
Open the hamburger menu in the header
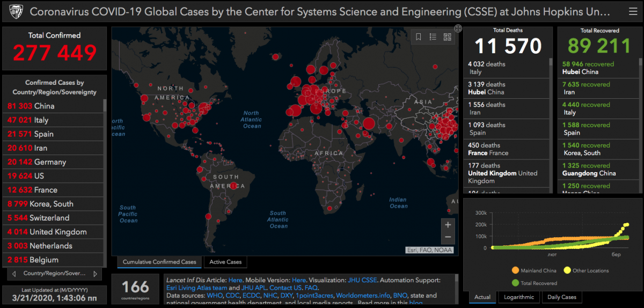coord(632,11)
